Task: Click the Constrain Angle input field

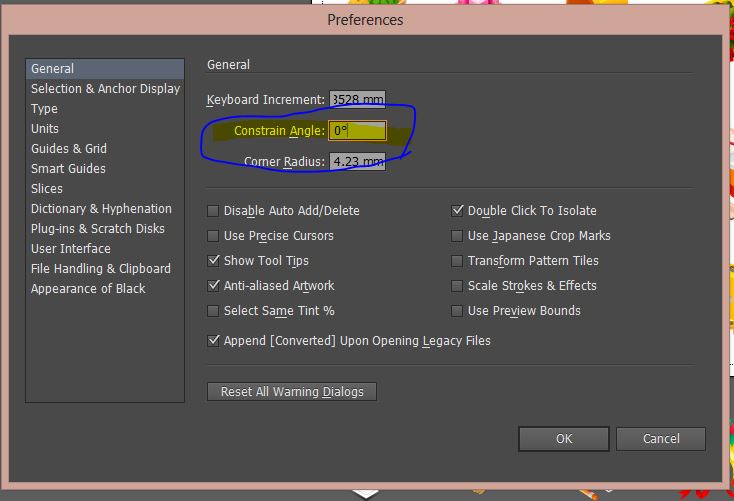Action: coord(358,131)
